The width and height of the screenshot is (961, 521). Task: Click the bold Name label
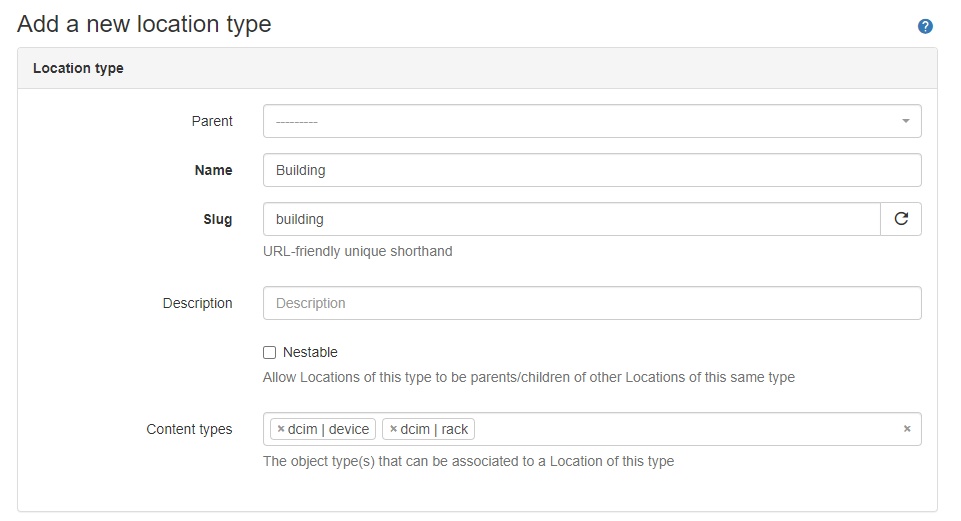coord(213,170)
